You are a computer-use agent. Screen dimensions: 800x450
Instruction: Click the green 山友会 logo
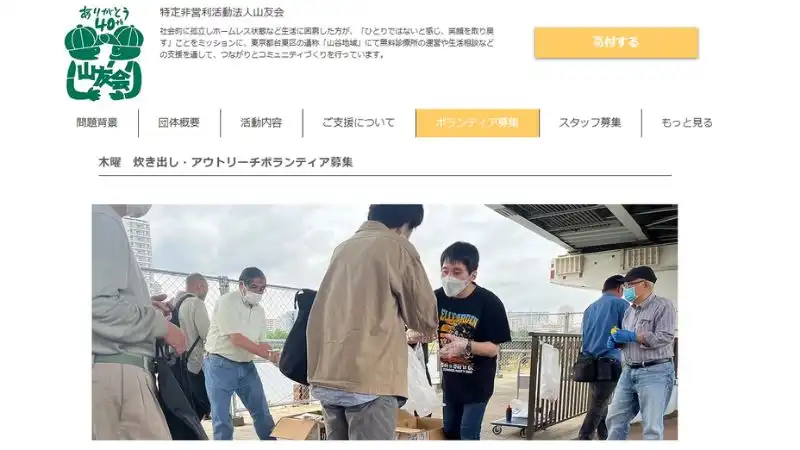coord(104,53)
